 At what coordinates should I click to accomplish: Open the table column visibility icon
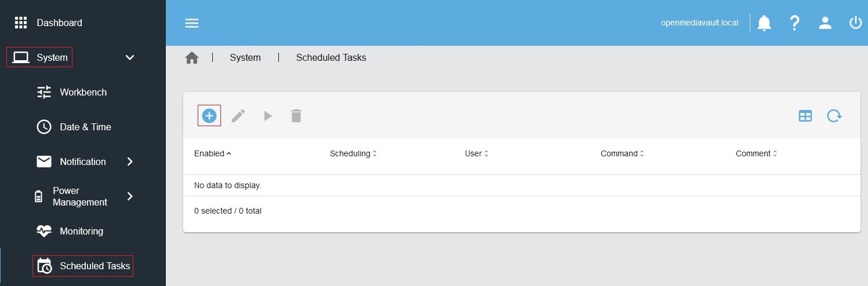[805, 116]
